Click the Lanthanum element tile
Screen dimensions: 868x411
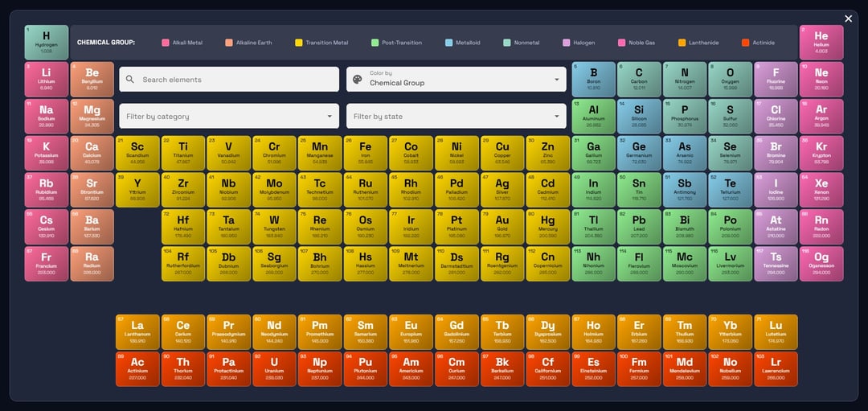pos(137,331)
